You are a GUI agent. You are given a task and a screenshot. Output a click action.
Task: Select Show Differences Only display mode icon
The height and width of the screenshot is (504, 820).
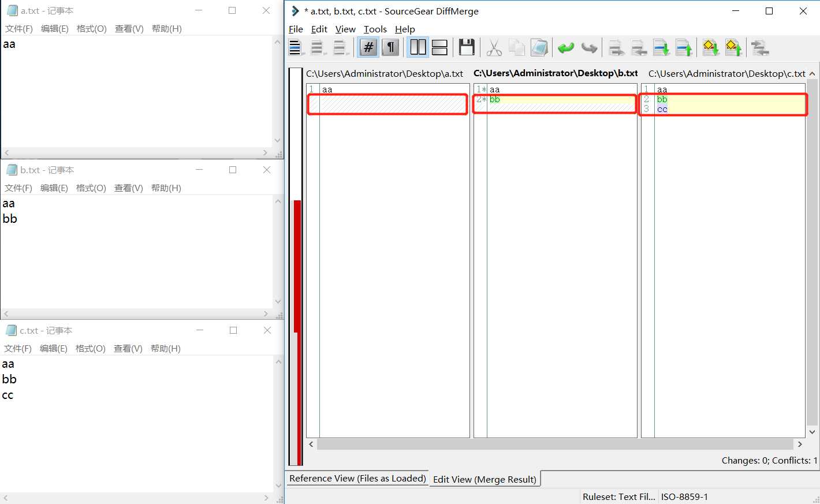tap(318, 48)
